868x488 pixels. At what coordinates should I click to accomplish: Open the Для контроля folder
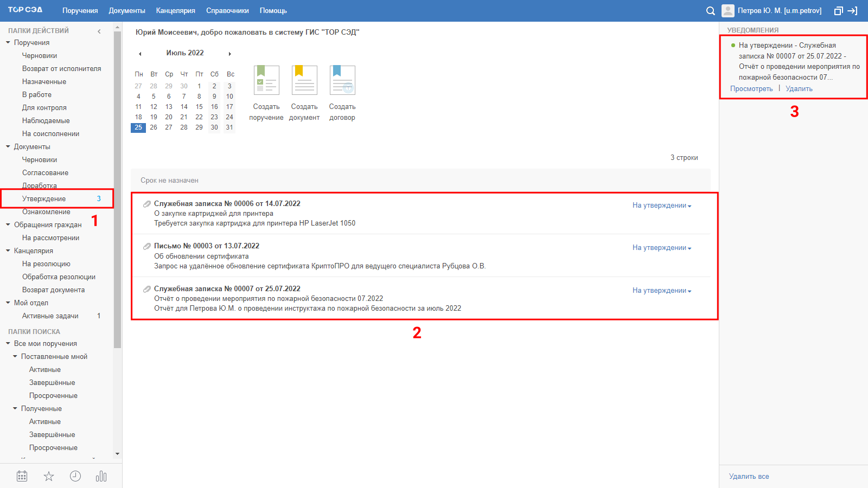44,108
